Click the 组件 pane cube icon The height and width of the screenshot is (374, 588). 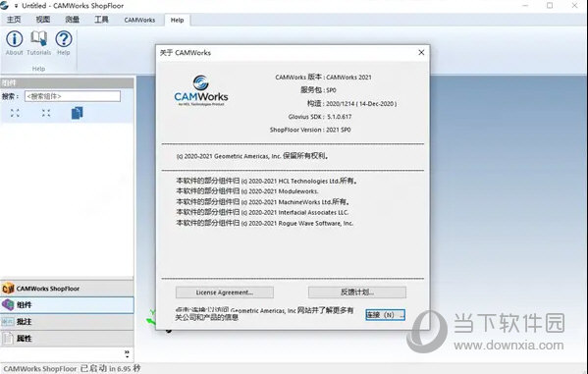click(8, 304)
